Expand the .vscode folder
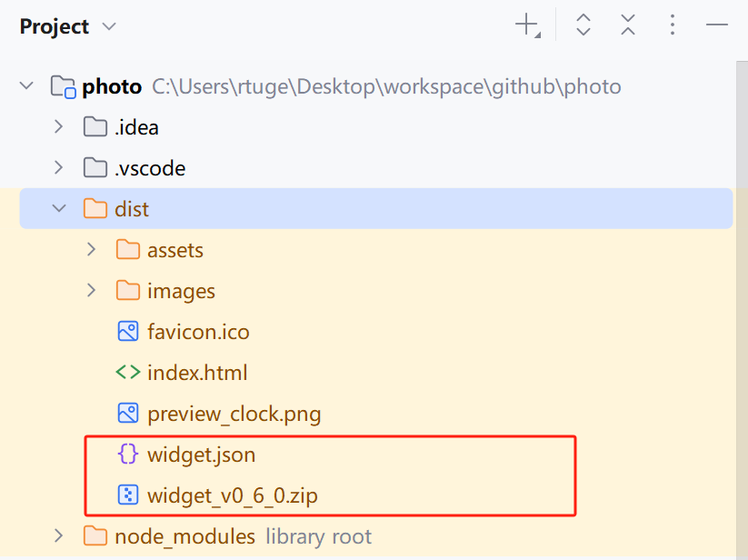Screen dimensions: 748x560 click(x=59, y=168)
